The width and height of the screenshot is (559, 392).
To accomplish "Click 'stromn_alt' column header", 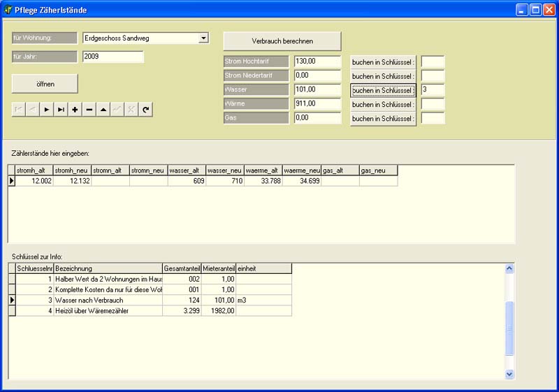I will 110,170.
